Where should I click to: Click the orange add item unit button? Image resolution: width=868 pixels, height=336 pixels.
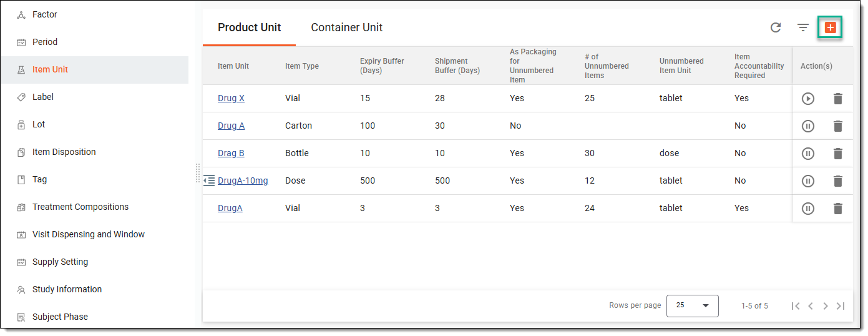[830, 27]
